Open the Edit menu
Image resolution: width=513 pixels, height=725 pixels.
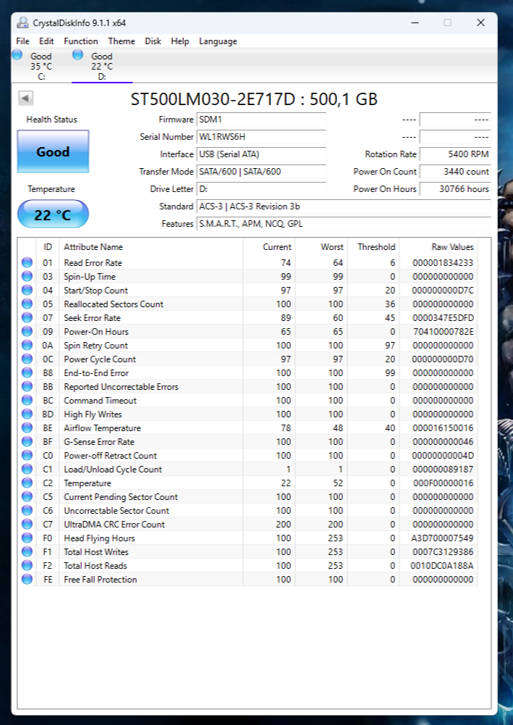46,41
